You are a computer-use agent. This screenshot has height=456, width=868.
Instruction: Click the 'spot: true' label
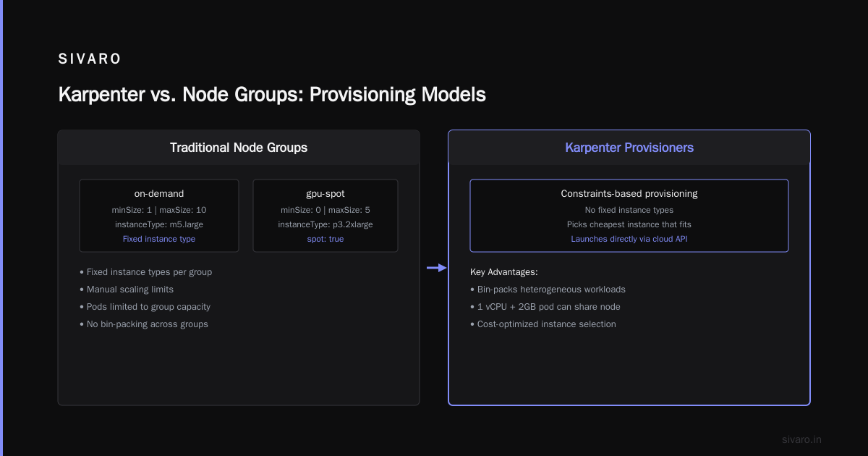coord(325,239)
